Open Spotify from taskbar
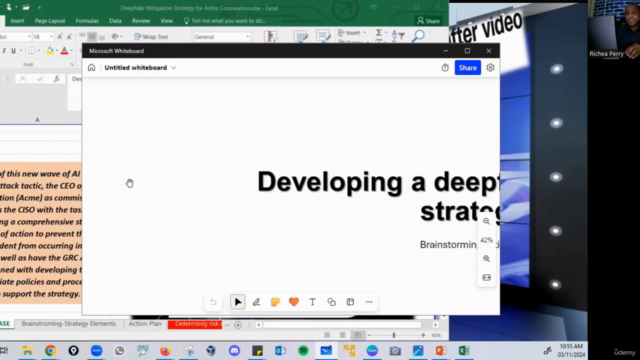Screen dimensions: 640x360 [303, 351]
